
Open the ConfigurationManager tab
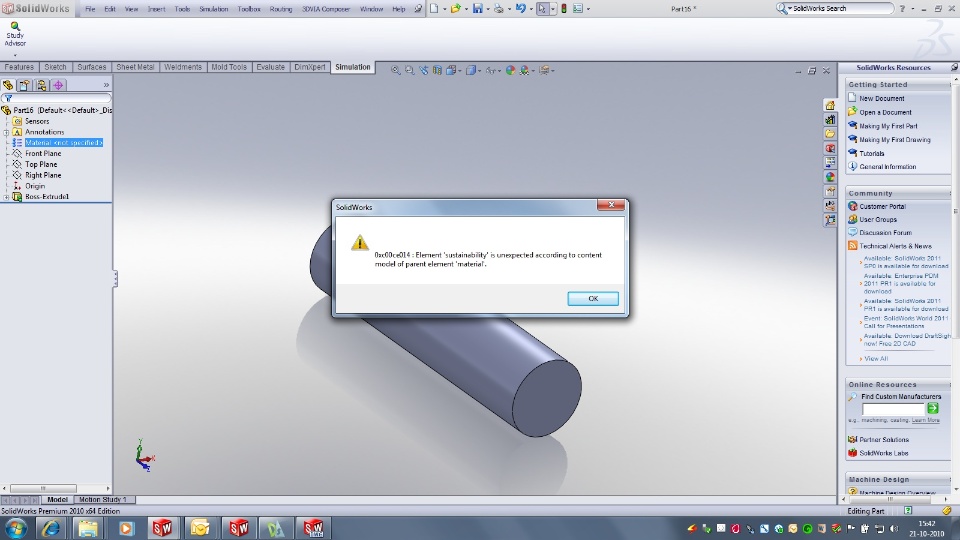click(x=41, y=85)
